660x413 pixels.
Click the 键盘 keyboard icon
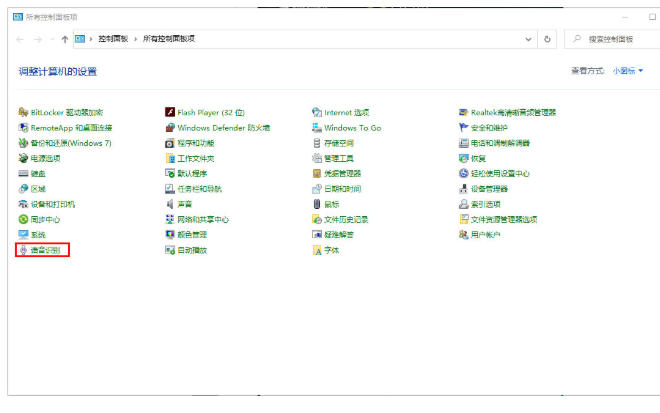tap(23, 173)
